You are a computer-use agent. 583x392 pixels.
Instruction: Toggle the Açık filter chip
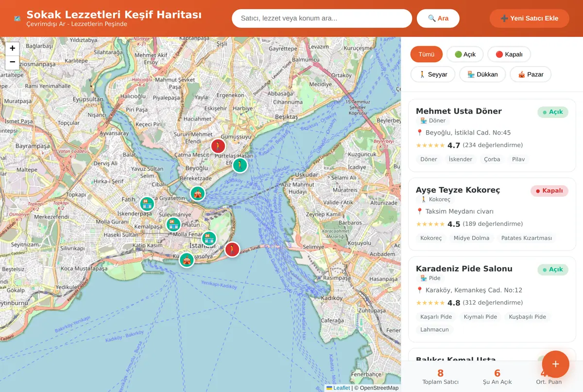(465, 54)
